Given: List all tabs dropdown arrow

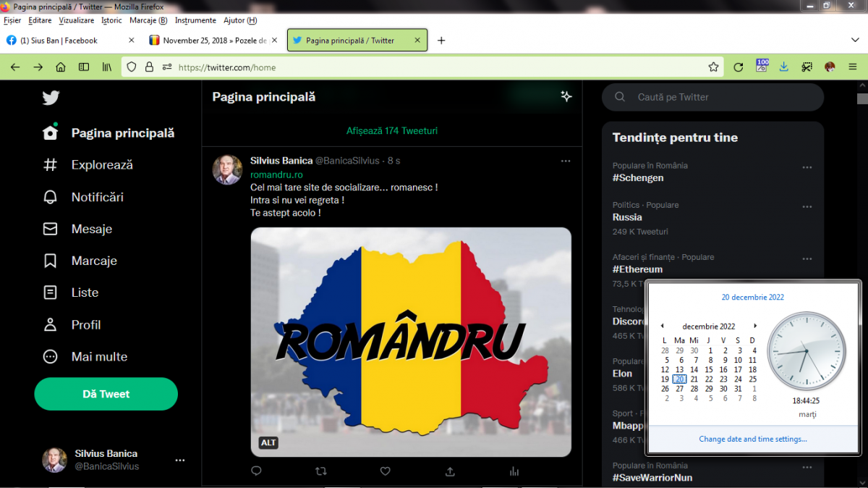Looking at the screenshot, I should [x=854, y=40].
